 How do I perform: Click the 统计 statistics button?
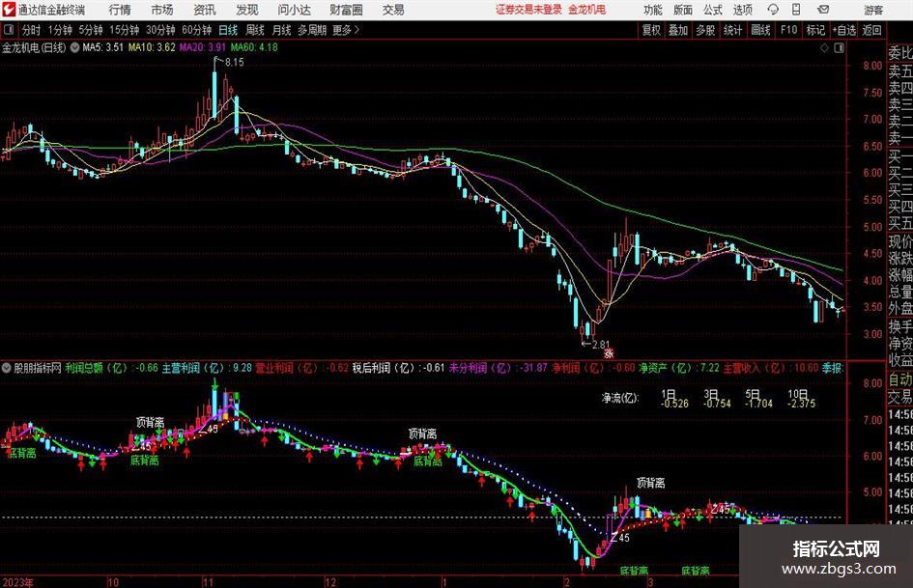732,30
